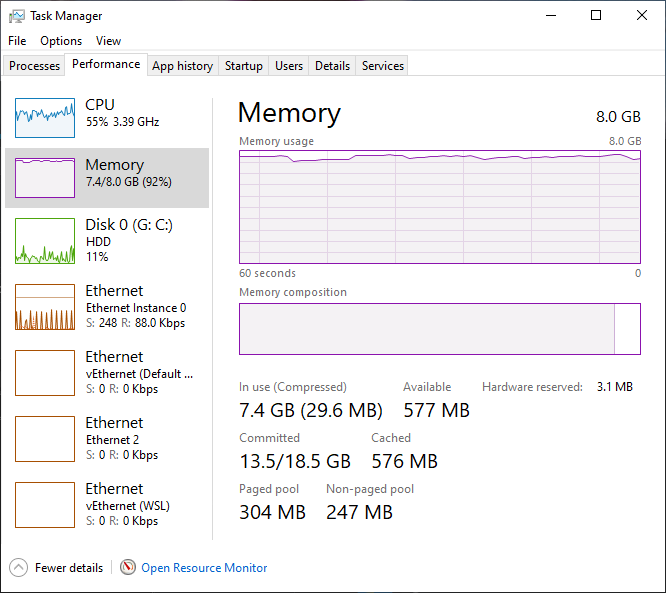Click the 7.4/8.0 GB (92%) memory reading
Screen dimensions: 666x593
coord(129,182)
